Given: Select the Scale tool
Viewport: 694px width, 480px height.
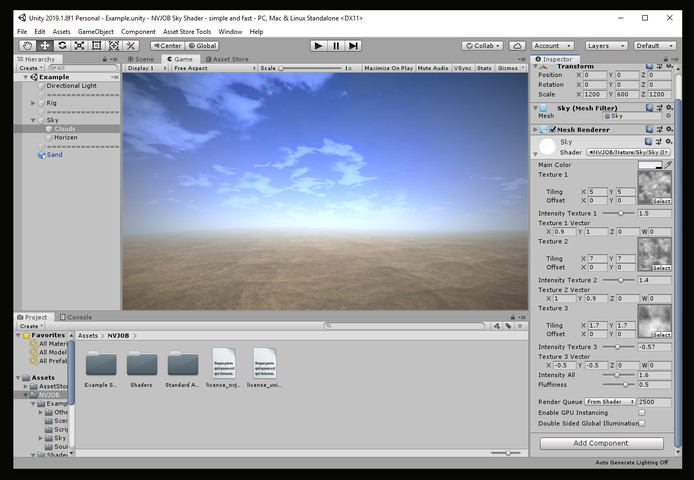Looking at the screenshot, I should point(79,46).
